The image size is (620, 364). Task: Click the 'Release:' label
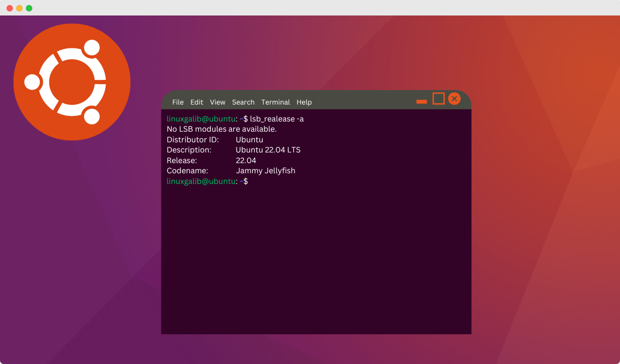182,160
